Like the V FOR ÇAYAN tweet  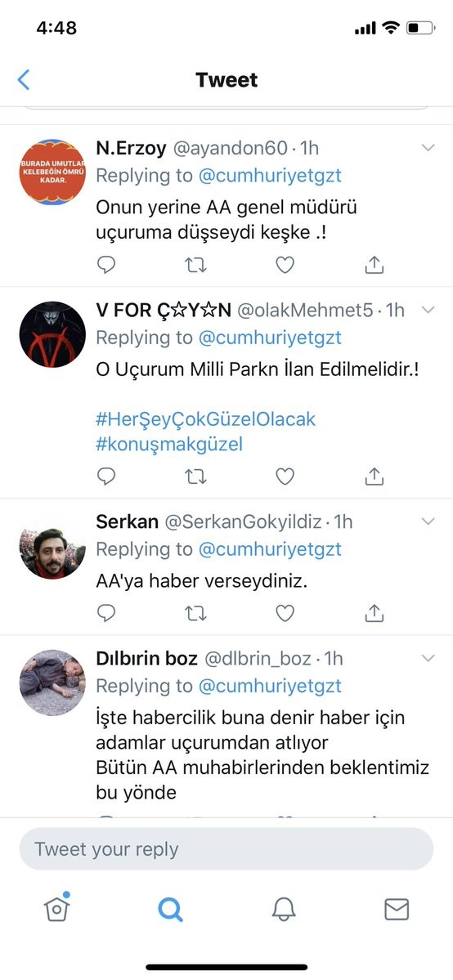[x=285, y=477]
